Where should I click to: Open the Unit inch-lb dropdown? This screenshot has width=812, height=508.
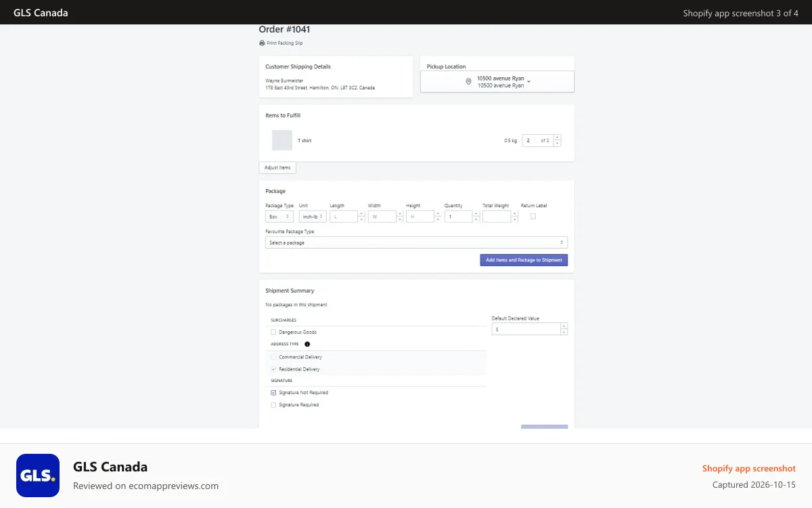click(x=313, y=217)
